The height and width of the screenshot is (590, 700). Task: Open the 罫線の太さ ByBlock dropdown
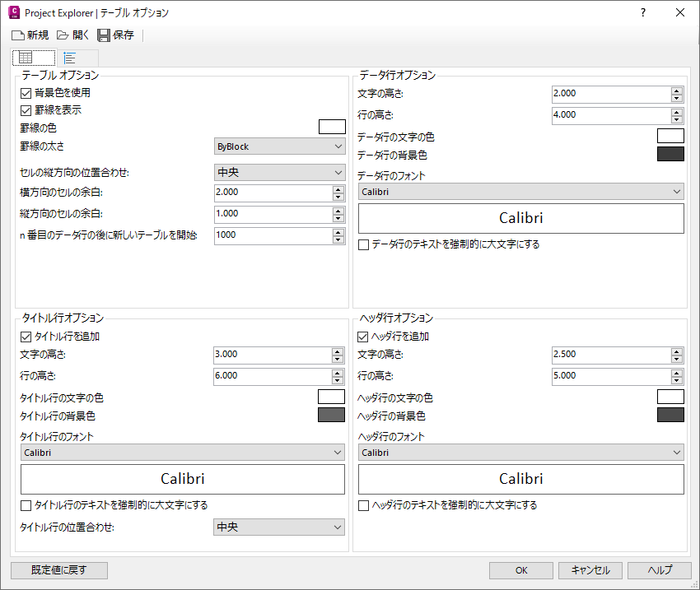pos(278,146)
